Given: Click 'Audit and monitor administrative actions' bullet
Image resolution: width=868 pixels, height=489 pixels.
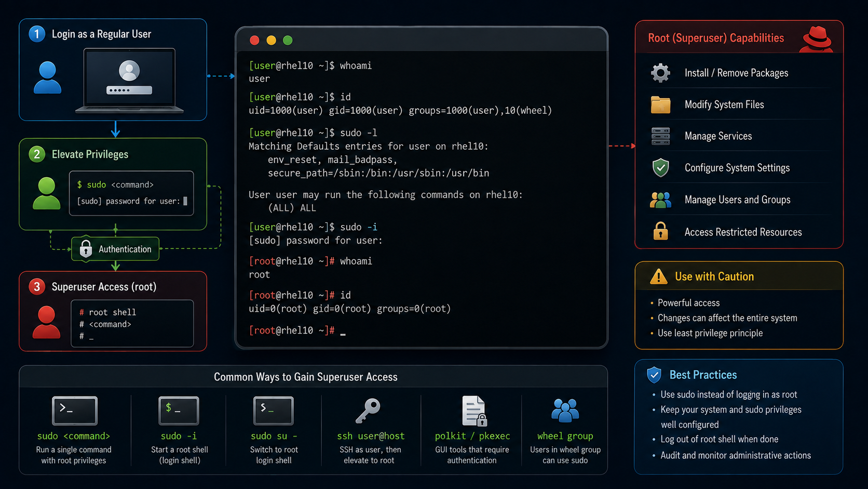Looking at the screenshot, I should click(736, 455).
